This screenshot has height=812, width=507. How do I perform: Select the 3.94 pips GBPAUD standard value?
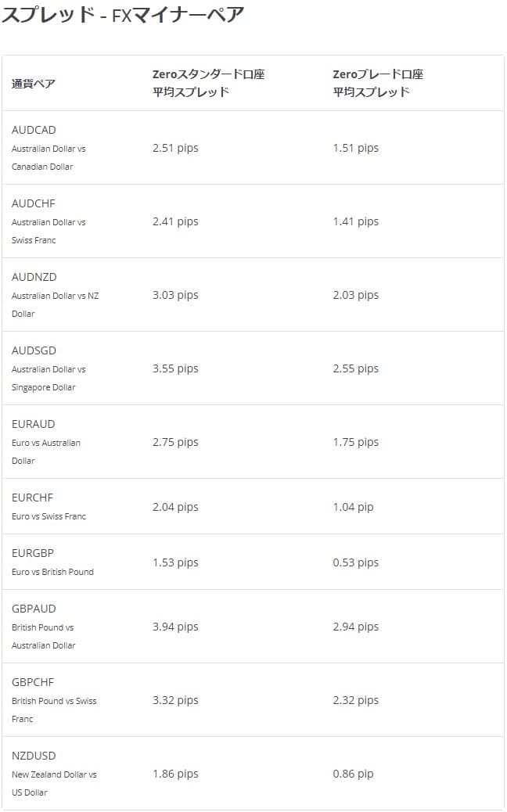(175, 627)
